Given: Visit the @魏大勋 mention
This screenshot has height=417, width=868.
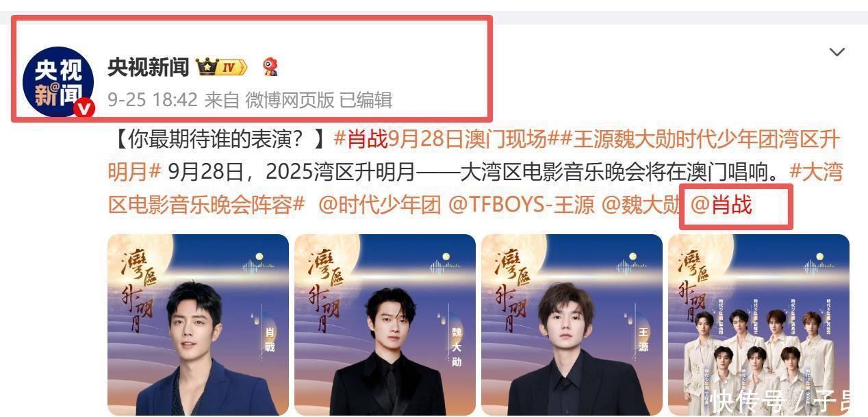Looking at the screenshot, I should 641,205.
